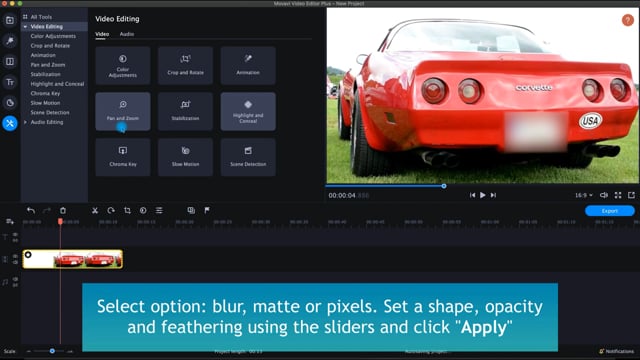Click the blue Export button

coord(609,211)
